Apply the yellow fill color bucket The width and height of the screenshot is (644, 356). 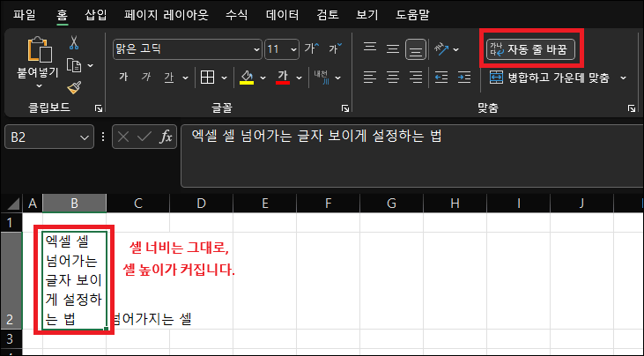[247, 78]
